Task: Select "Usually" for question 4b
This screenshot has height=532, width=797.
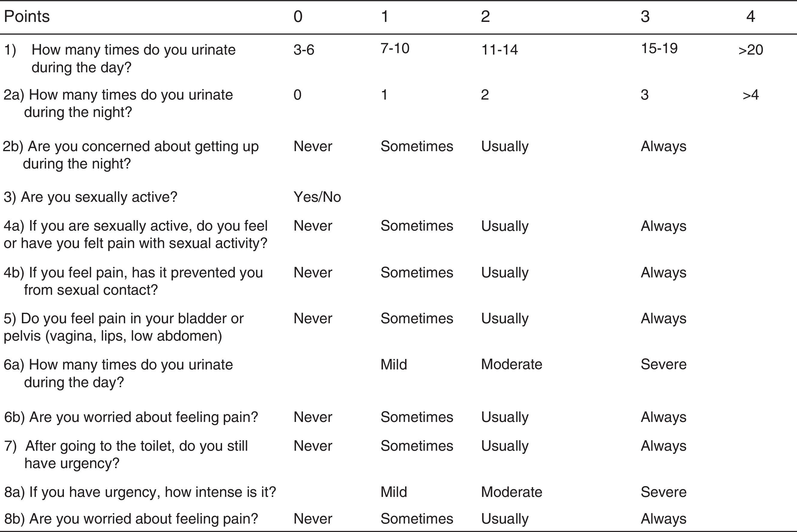Action: [504, 273]
